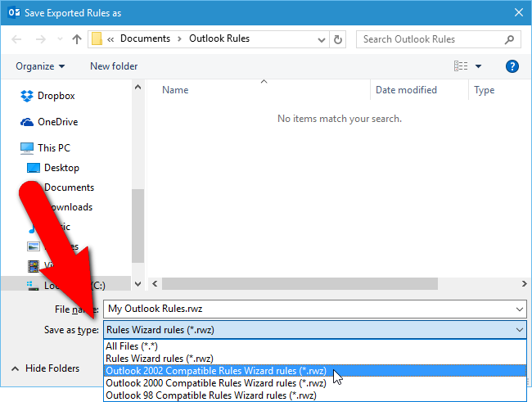Choose Outlook 98 Compatible Rules option

click(x=315, y=395)
